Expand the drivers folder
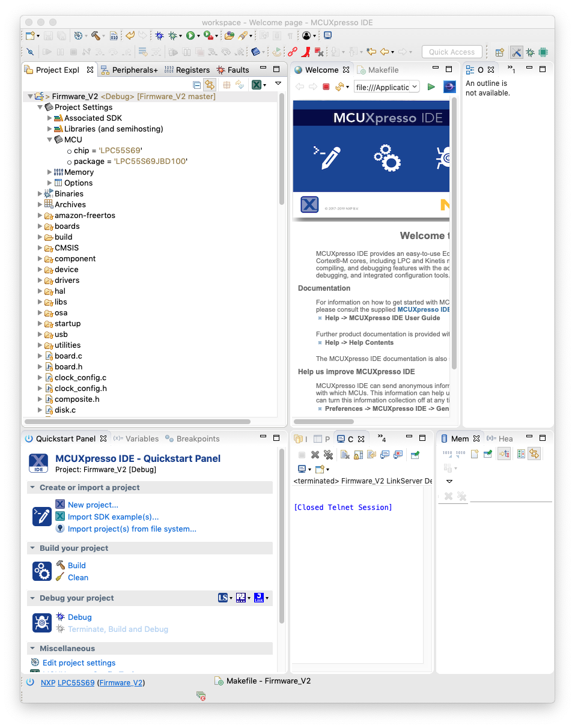Image resolution: width=575 pixels, height=728 pixels. pos(40,281)
